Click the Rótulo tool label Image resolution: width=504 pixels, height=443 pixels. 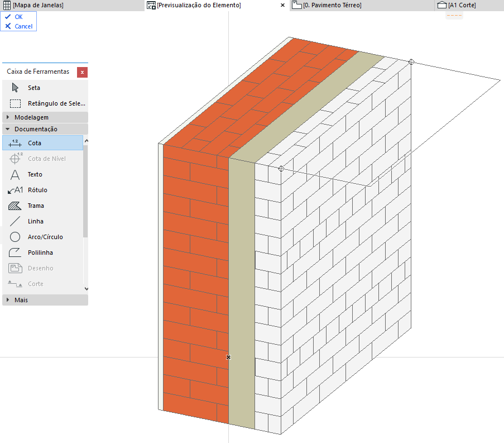(x=37, y=190)
